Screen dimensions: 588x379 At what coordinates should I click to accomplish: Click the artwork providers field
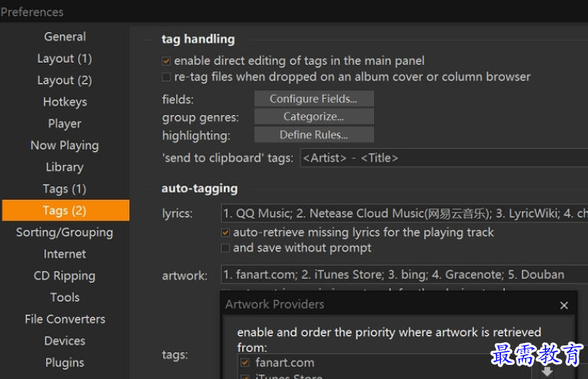point(405,275)
